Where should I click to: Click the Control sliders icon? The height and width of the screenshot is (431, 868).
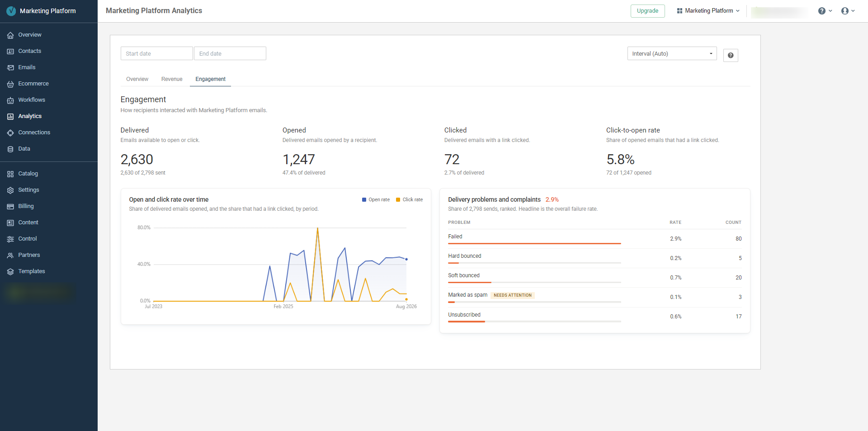click(10, 239)
